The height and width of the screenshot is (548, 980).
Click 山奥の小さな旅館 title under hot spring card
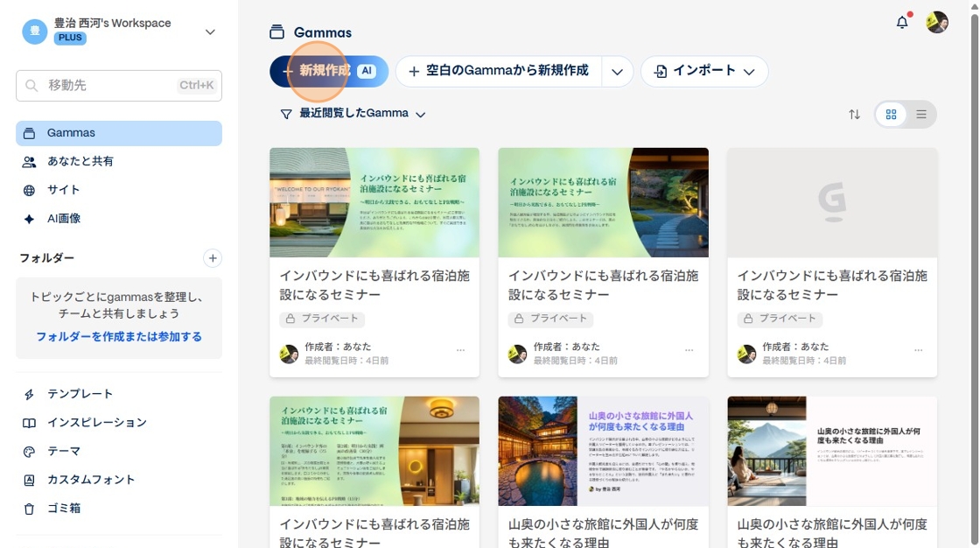click(603, 533)
